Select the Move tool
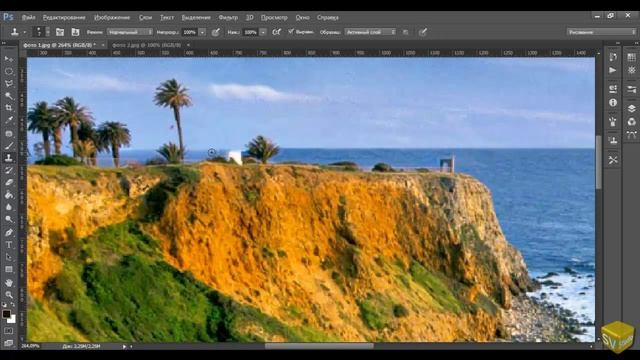 9,59
